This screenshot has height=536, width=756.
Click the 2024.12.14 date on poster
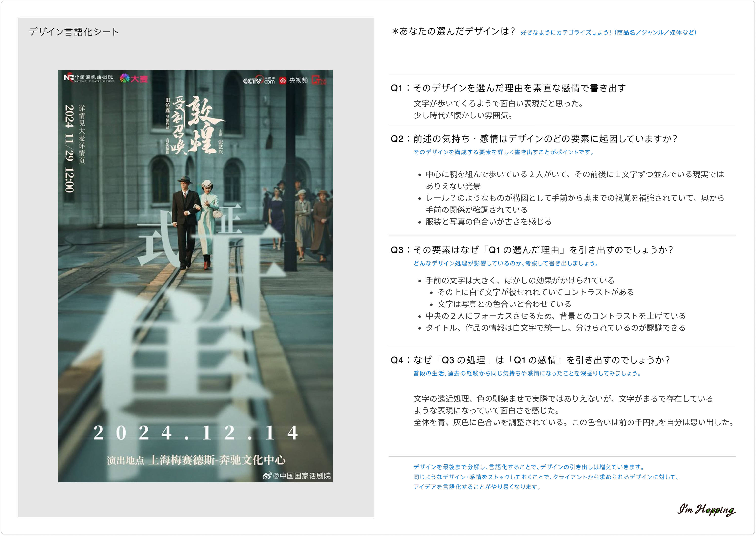(196, 433)
